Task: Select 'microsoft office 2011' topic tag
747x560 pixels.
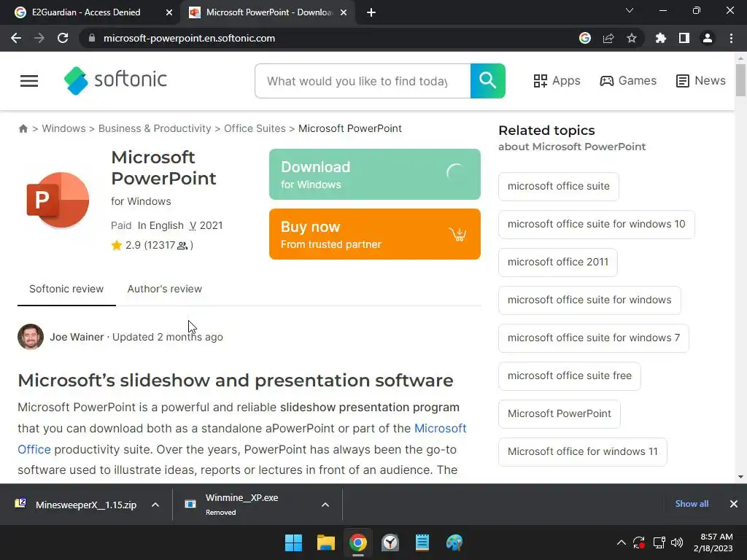Action: [558, 262]
